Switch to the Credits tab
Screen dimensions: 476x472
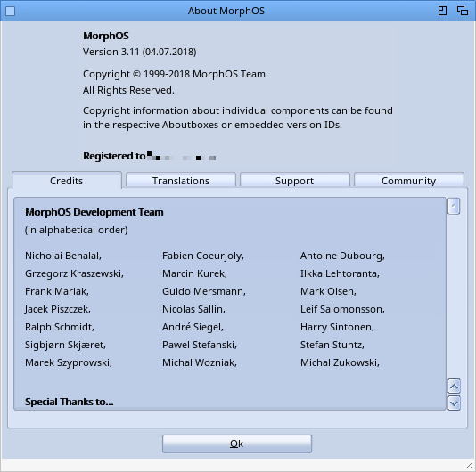coord(67,181)
